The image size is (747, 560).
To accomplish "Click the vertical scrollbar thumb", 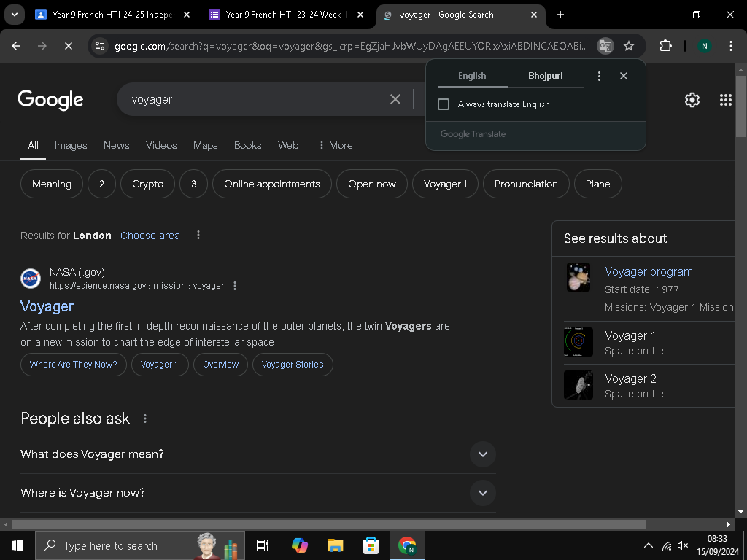I will coord(740,106).
